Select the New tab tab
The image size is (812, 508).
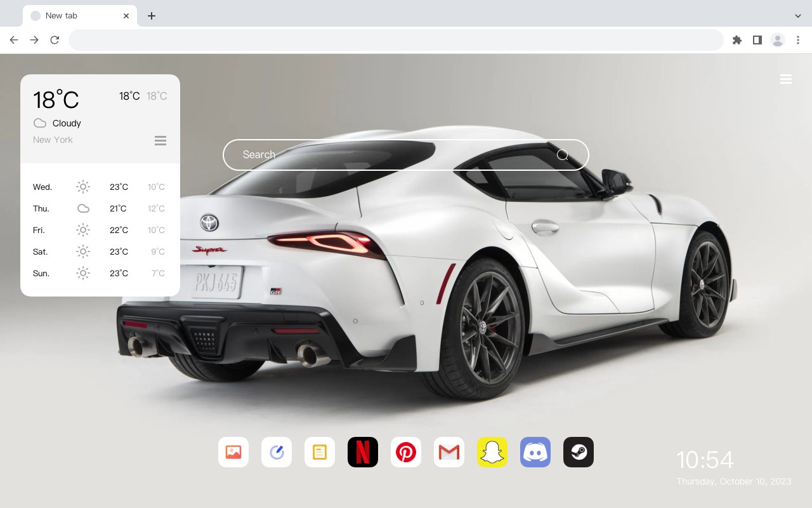point(80,16)
